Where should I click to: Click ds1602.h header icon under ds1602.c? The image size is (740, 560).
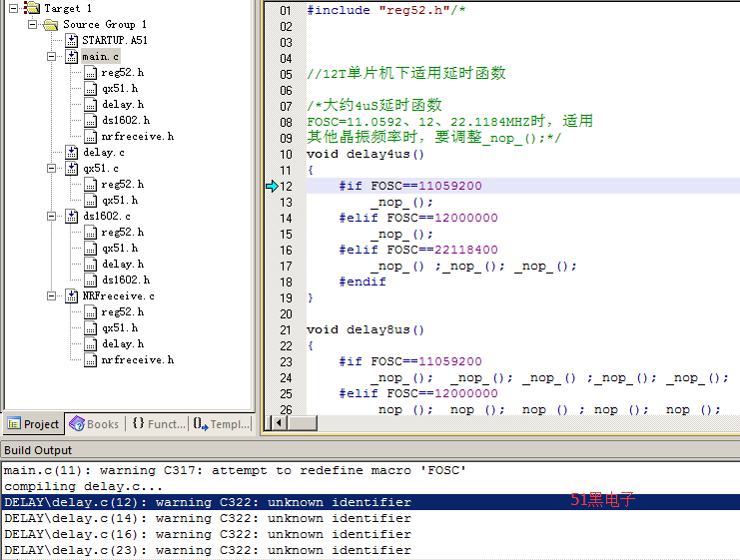(x=91, y=280)
